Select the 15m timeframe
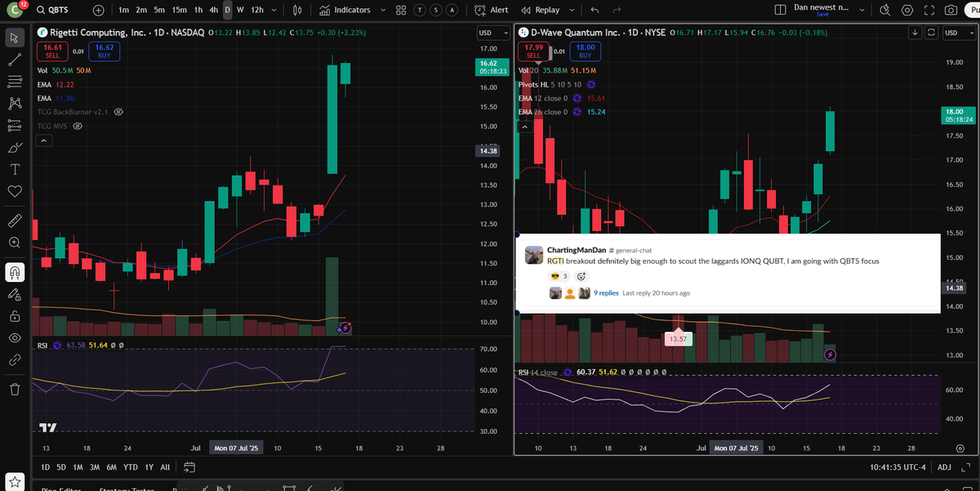The width and height of the screenshot is (980, 491). pyautogui.click(x=180, y=11)
